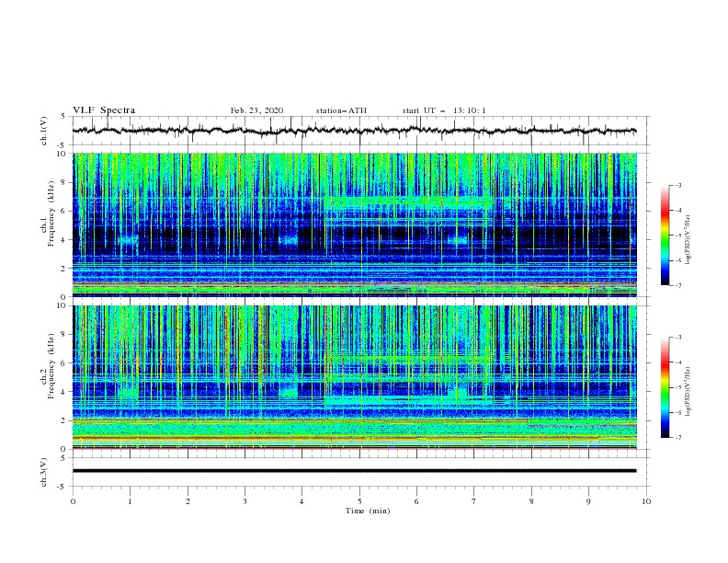
Task: Click the "-6" tick on ch.2 color bar
Action: [x=678, y=412]
